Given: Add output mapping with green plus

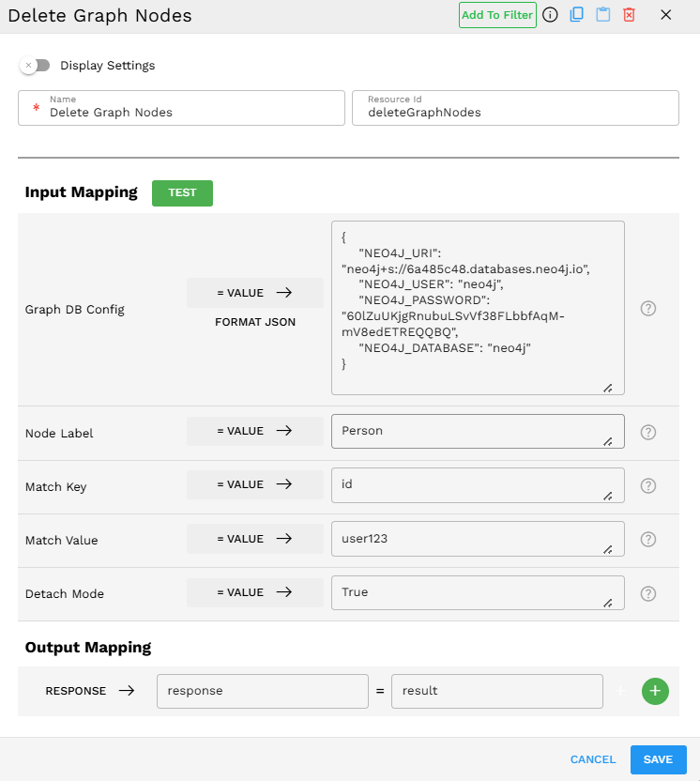Looking at the screenshot, I should tap(655, 691).
